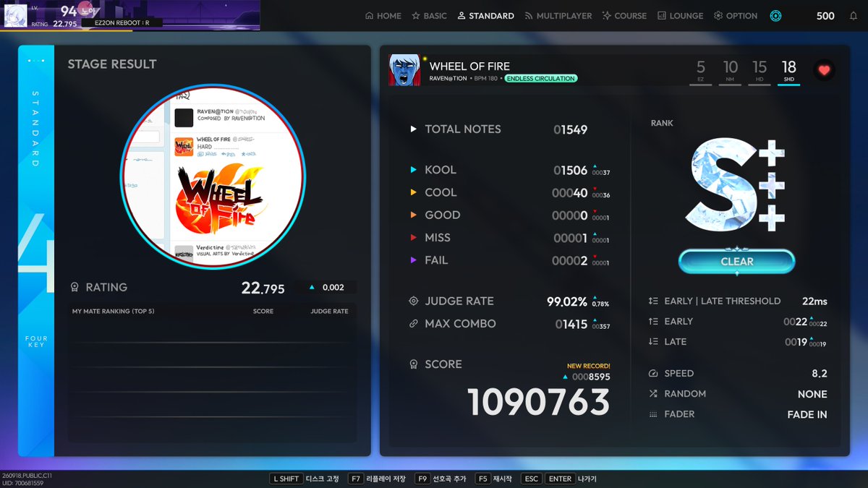
Task: Click the speed value 8.2
Action: (x=820, y=374)
